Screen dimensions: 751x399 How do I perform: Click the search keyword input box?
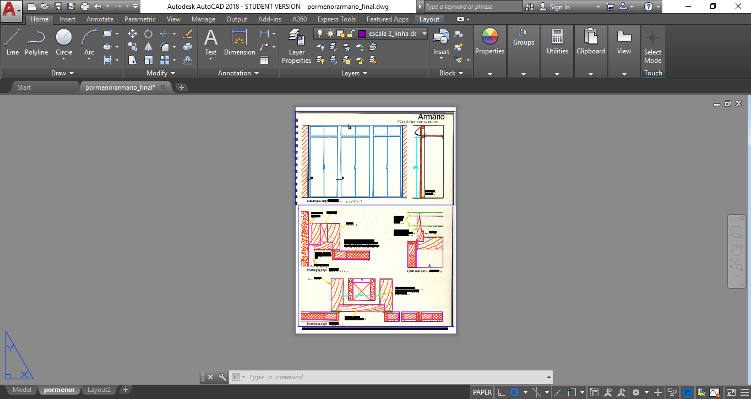pyautogui.click(x=473, y=7)
